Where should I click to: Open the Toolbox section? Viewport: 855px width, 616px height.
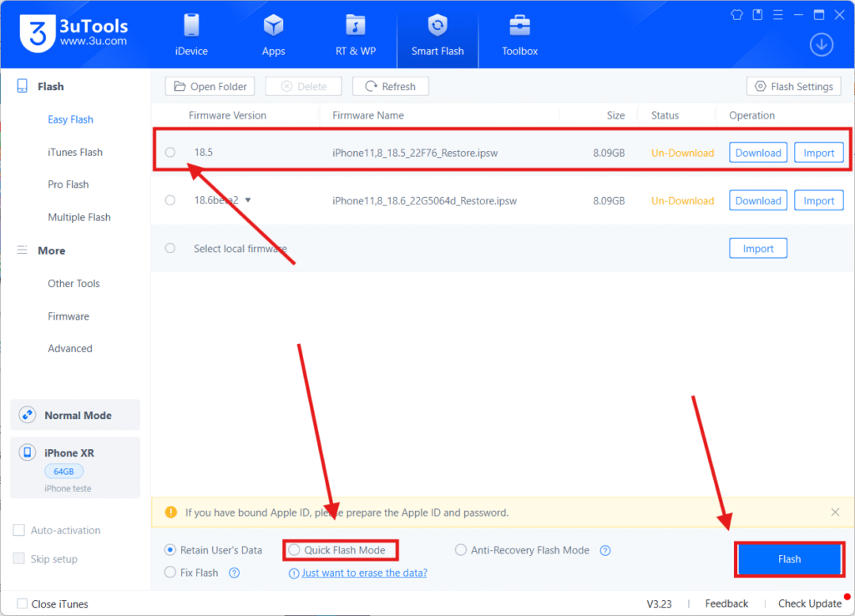pyautogui.click(x=519, y=35)
